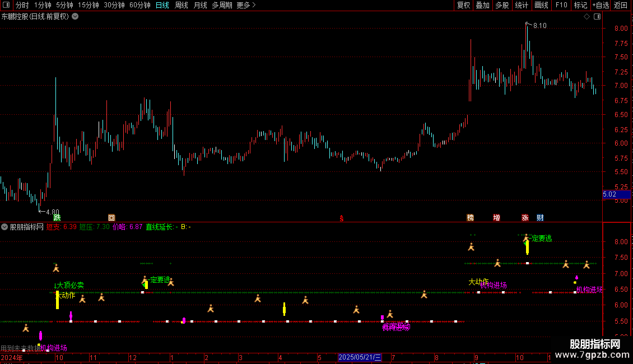Viewport: 633px width, 364px height.
Task: Click the diamond icon in chart corner
Action: [x=587, y=17]
